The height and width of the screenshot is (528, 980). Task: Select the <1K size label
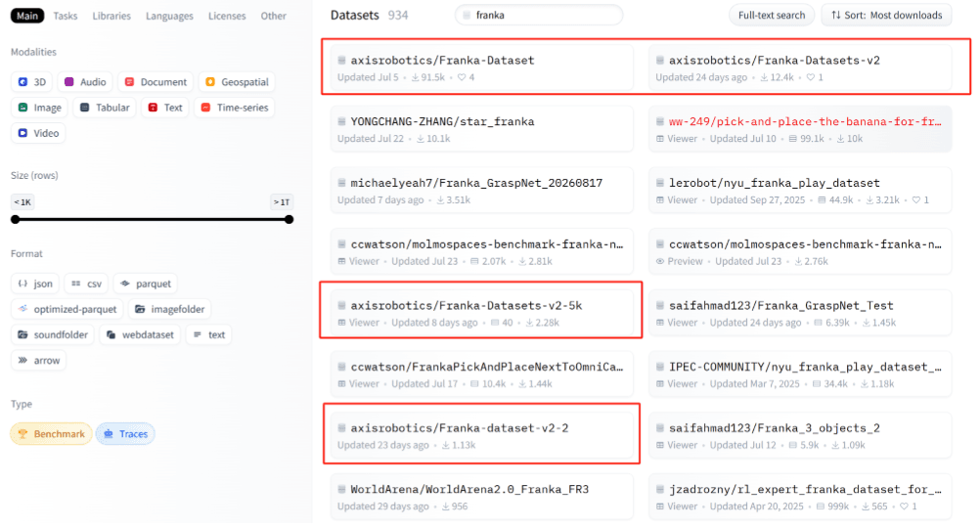click(22, 201)
